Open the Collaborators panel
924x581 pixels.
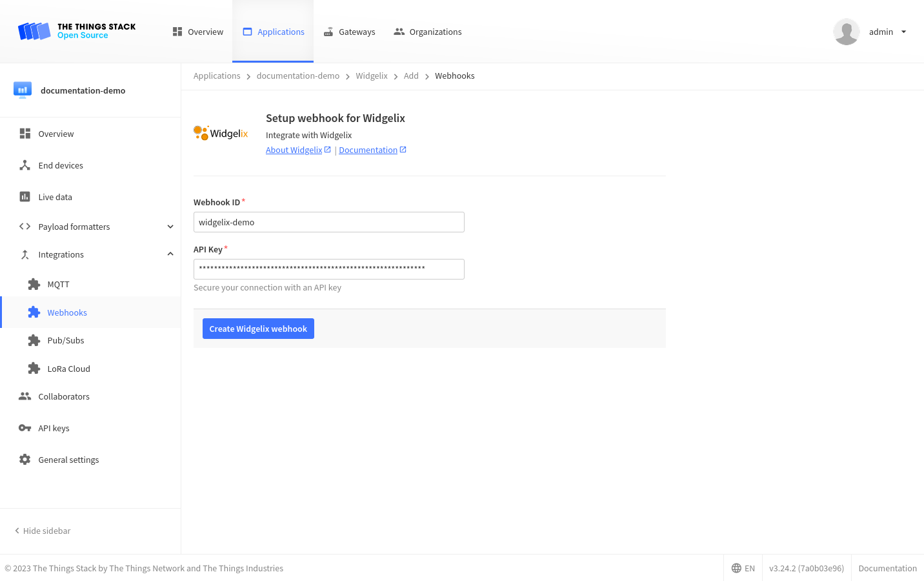pyautogui.click(x=63, y=396)
